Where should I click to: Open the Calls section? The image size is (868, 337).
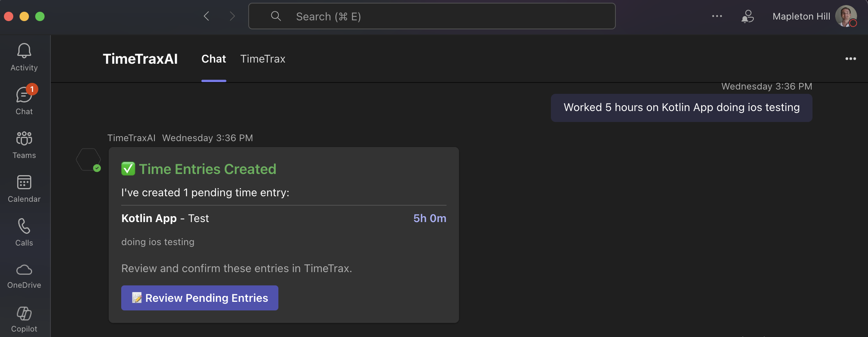point(24,233)
